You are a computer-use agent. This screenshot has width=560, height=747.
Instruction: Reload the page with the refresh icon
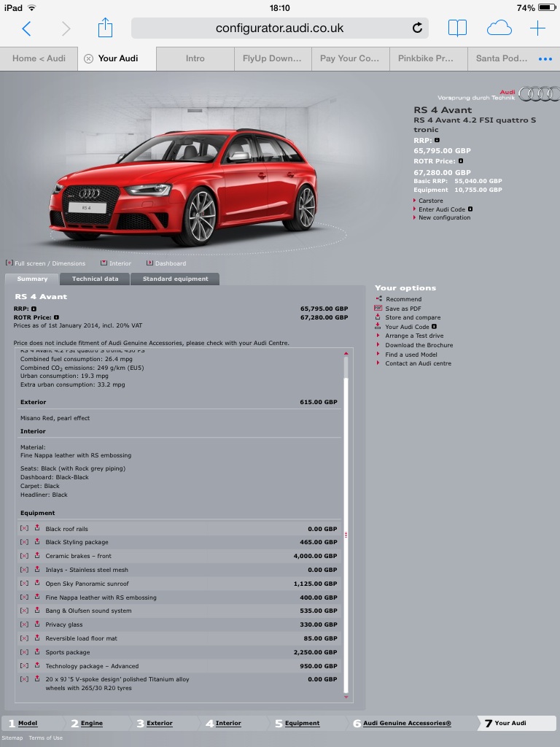(x=417, y=28)
